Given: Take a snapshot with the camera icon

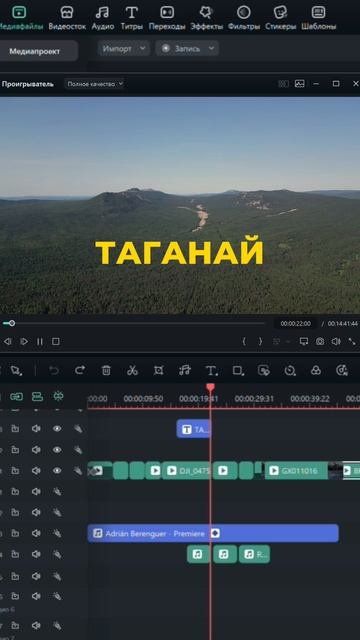Looking at the screenshot, I should click(x=320, y=342).
